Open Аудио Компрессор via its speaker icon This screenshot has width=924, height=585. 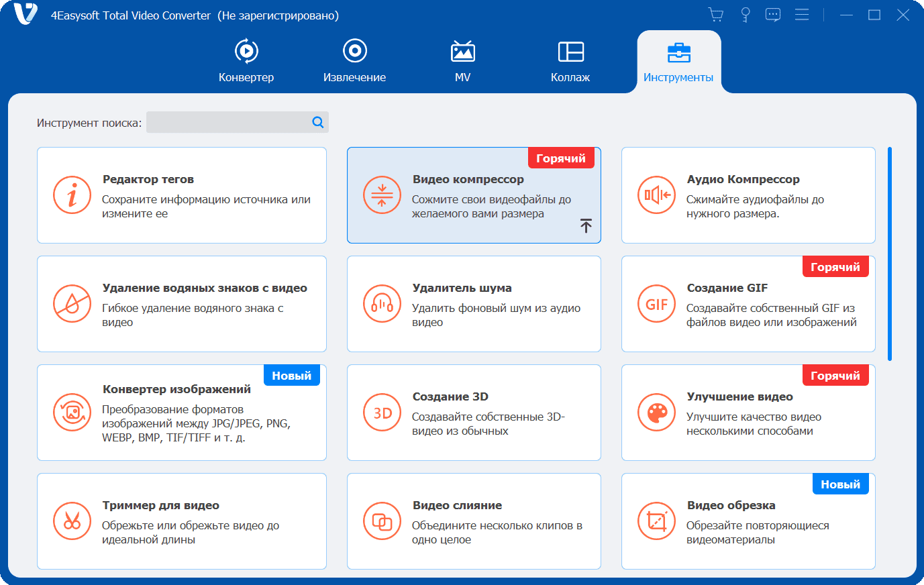[656, 195]
